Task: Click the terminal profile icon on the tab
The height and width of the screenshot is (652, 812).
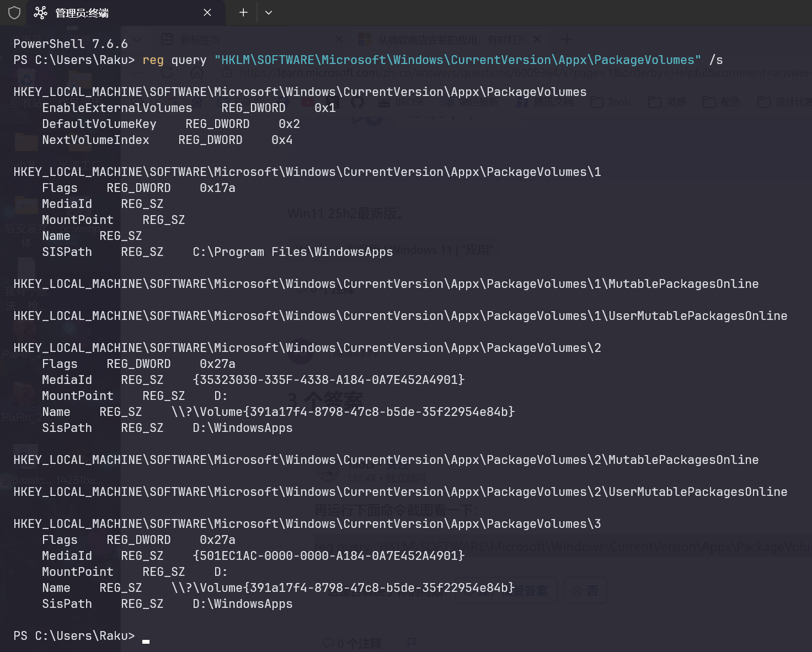Action: pos(40,13)
